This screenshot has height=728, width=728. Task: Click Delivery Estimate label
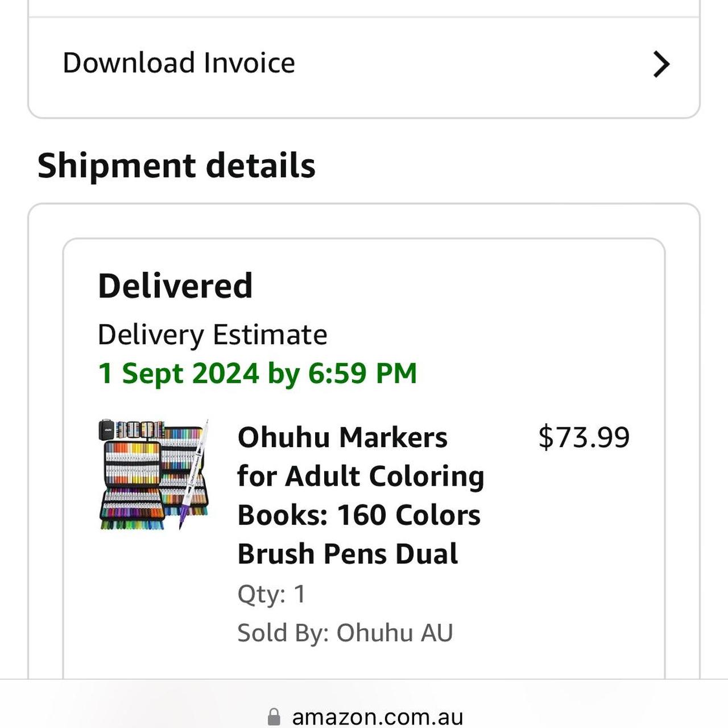tap(212, 334)
